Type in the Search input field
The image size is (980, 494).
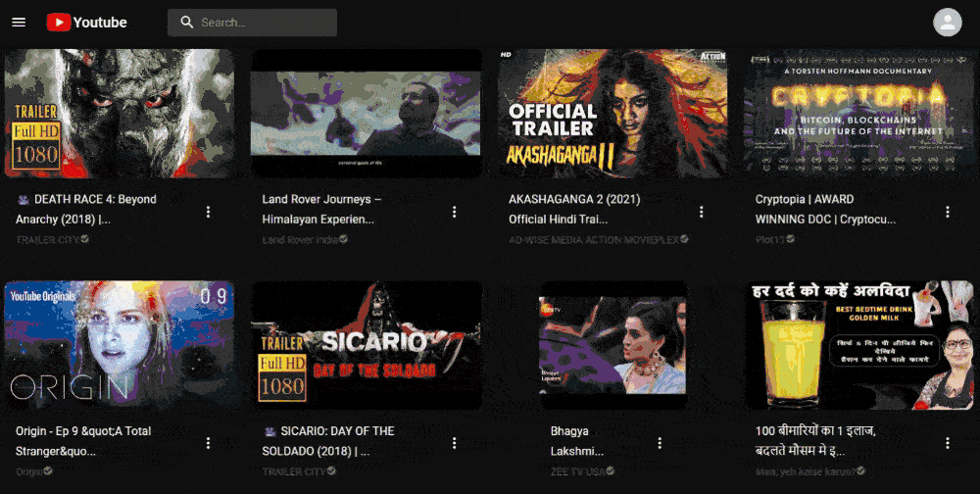tap(265, 23)
